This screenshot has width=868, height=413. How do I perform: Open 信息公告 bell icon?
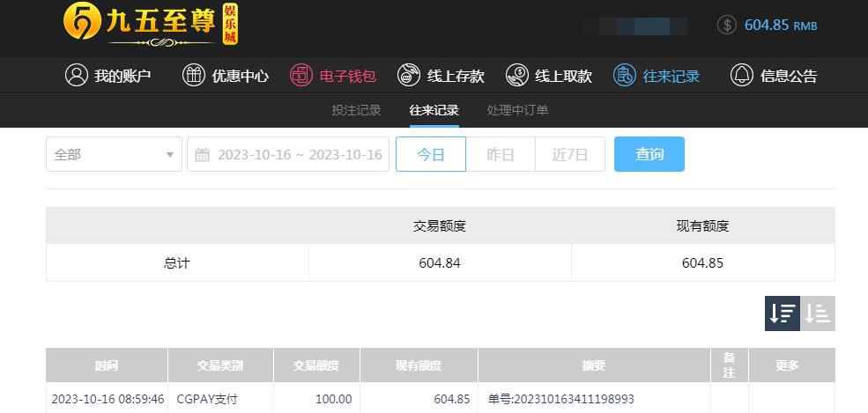click(x=742, y=75)
